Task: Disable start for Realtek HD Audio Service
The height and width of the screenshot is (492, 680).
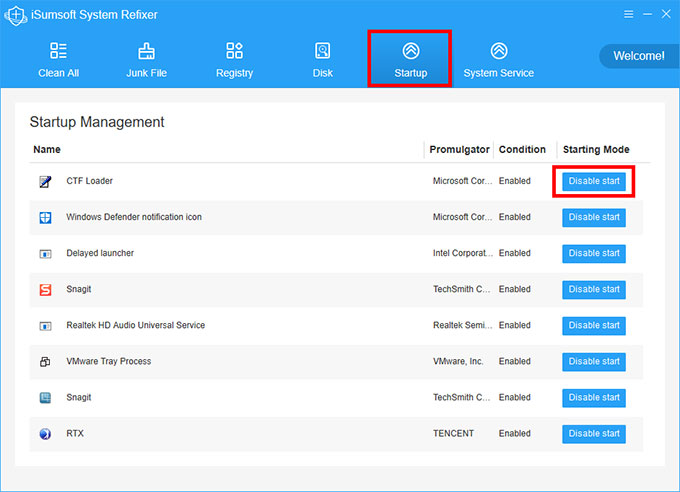Action: tap(594, 325)
